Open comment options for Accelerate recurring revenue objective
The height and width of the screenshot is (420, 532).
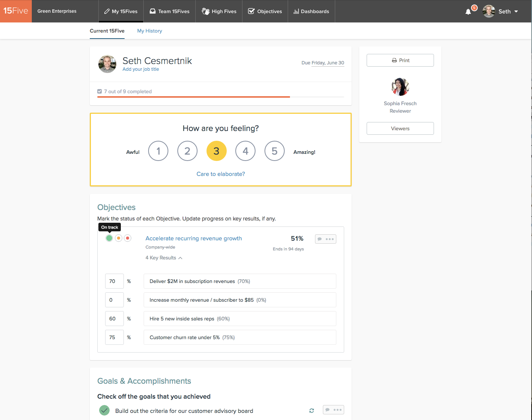click(x=325, y=239)
